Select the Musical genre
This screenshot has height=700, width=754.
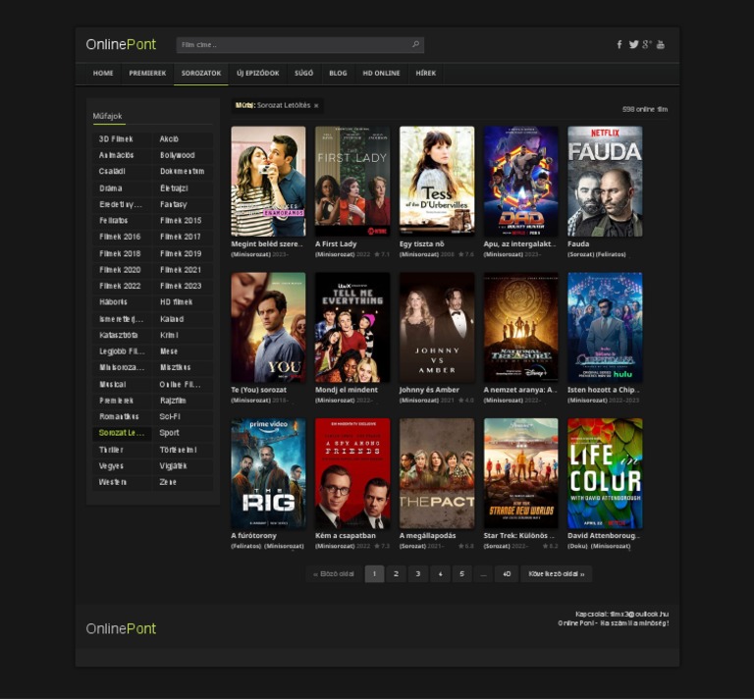click(122, 385)
